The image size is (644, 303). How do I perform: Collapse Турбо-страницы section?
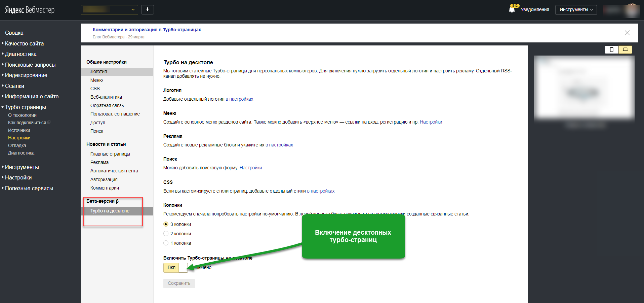point(25,107)
